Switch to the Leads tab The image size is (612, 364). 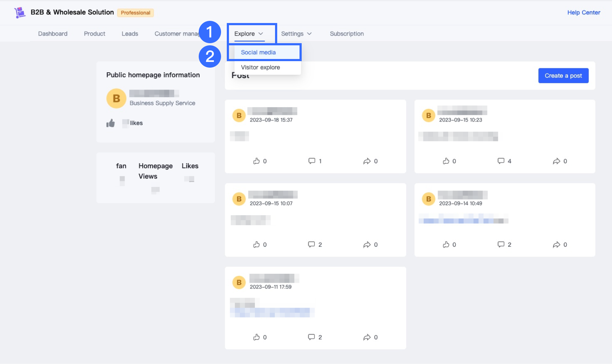tap(130, 34)
